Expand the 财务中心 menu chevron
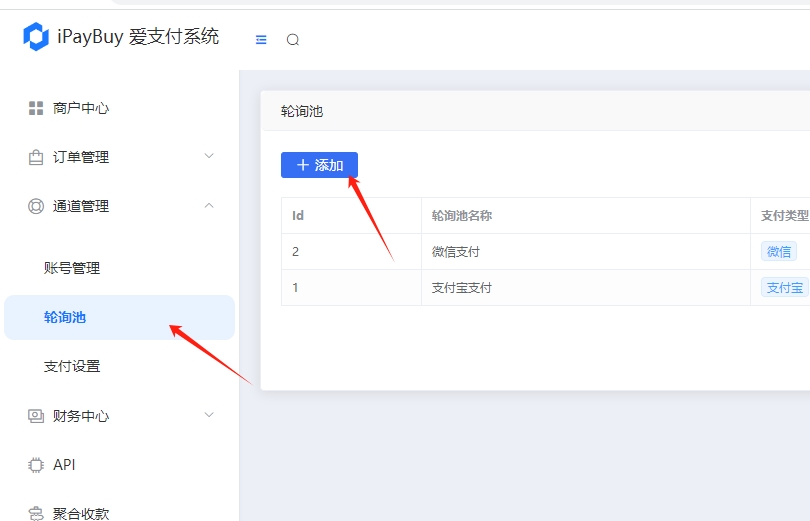Screen dimensions: 810x521 tap(209, 415)
